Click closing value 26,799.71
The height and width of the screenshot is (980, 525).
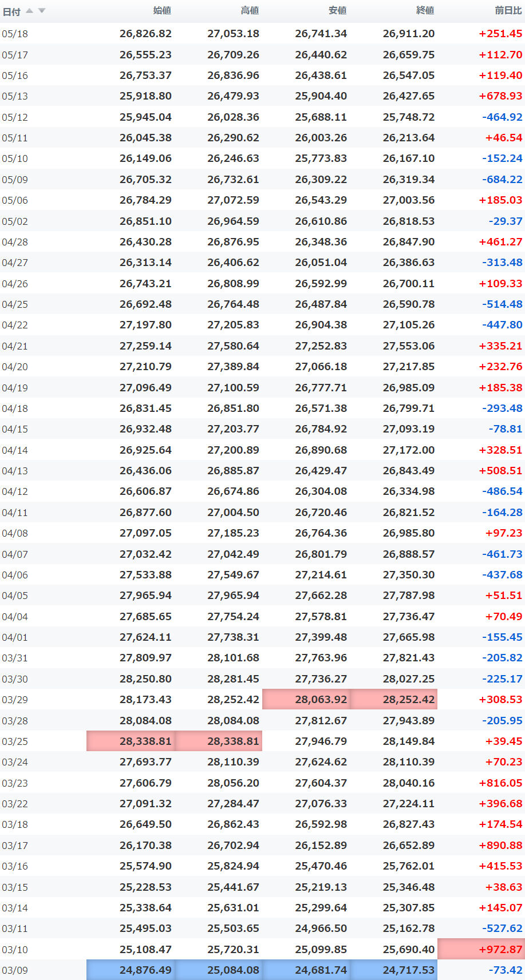[409, 408]
